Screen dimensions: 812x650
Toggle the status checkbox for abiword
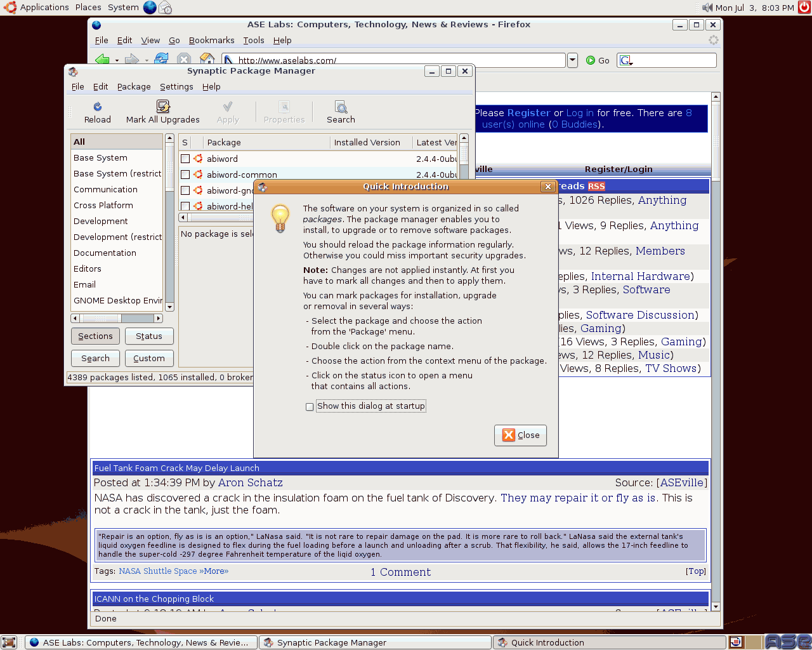click(x=185, y=159)
